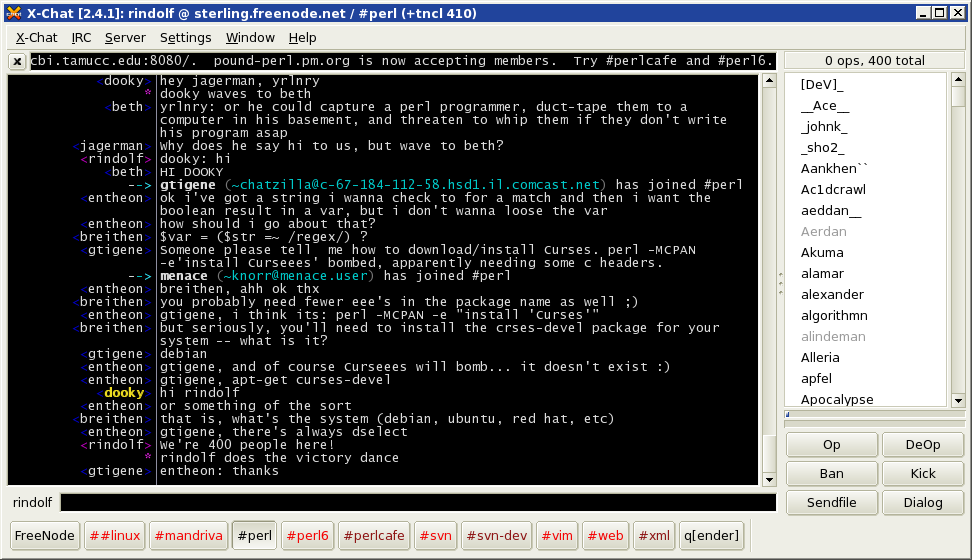972x560 pixels.
Task: Select user algorithmn in user list
Action: click(834, 316)
